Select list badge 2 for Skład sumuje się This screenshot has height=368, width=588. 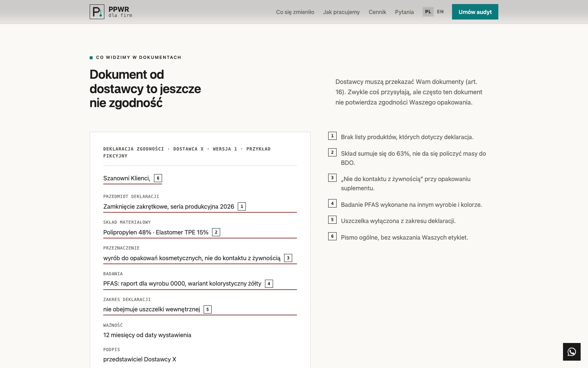[x=332, y=152]
